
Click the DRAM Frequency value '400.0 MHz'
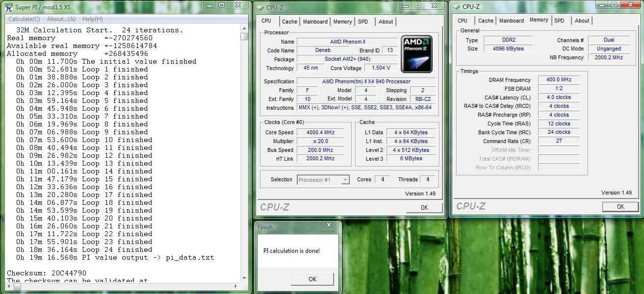pos(559,80)
